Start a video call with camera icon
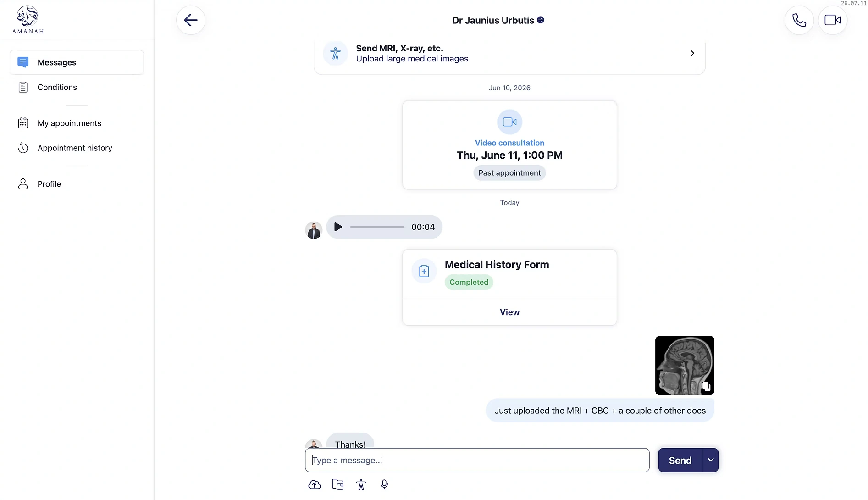868x500 pixels. pyautogui.click(x=833, y=20)
